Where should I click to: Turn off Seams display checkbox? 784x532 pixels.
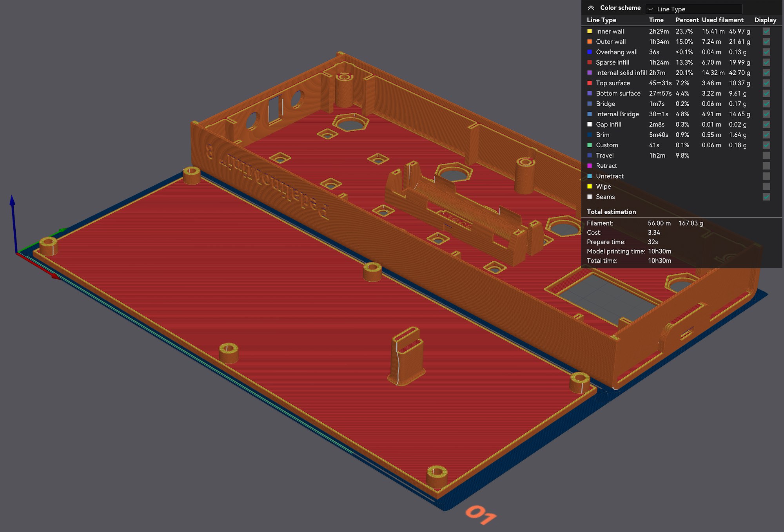(x=766, y=197)
